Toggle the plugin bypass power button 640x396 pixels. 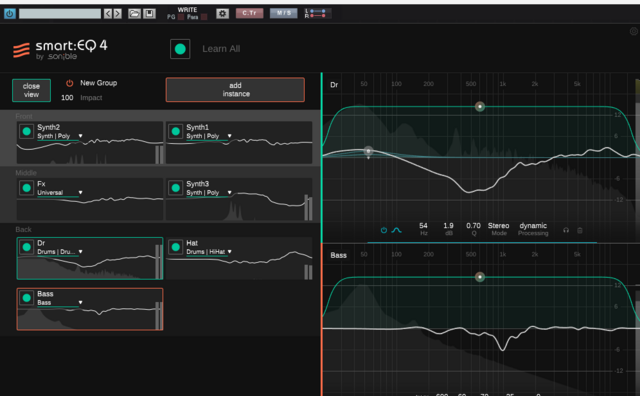coord(9,13)
